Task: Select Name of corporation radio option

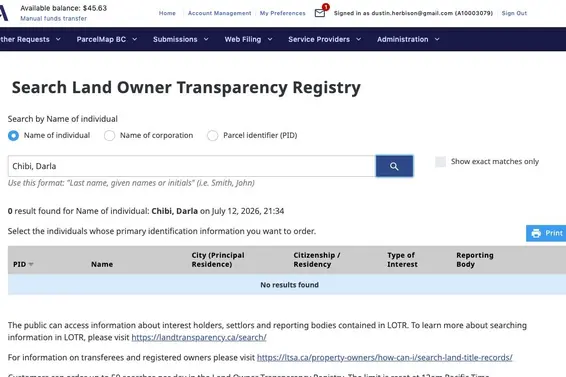Action: 109,135
